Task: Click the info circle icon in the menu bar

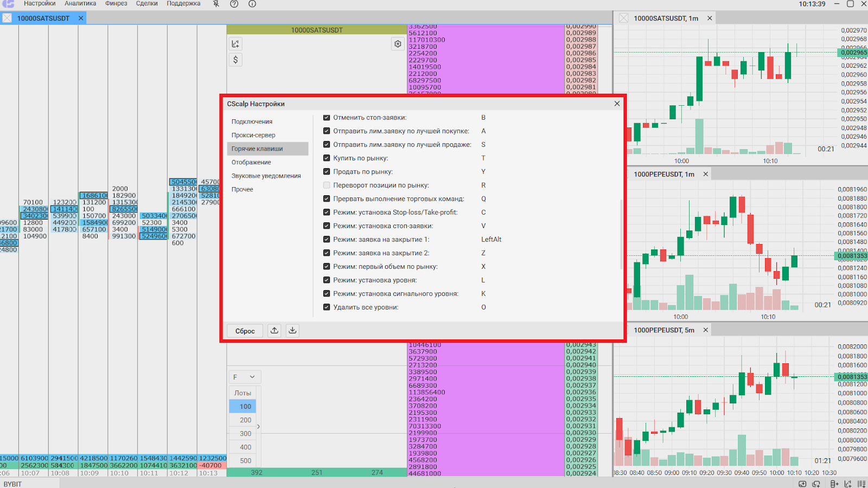Action: [x=252, y=4]
